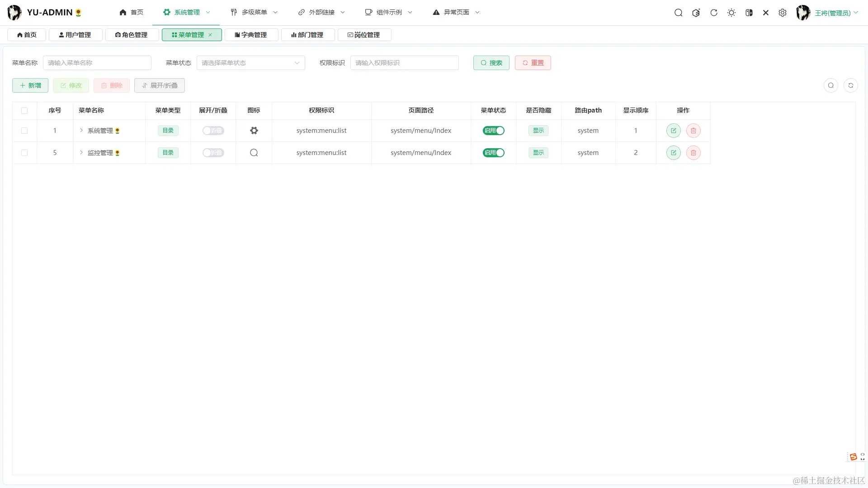The width and height of the screenshot is (868, 488).
Task: Click table refresh icon above table
Action: pos(850,85)
